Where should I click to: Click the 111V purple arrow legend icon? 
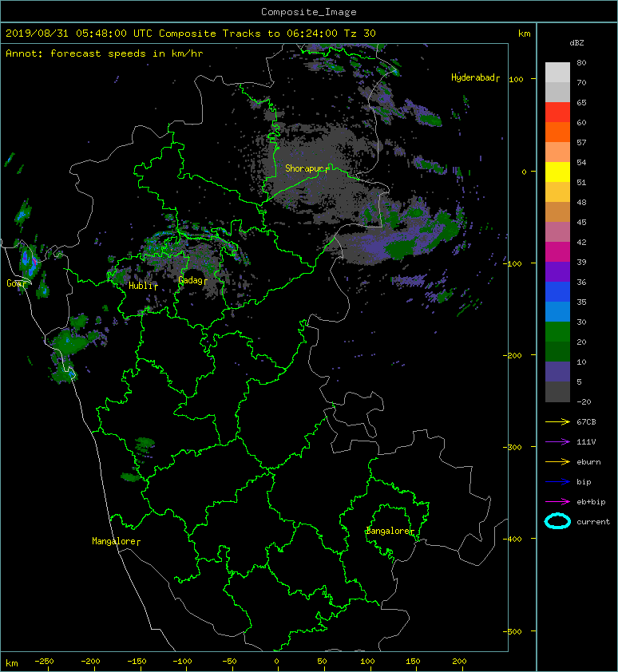[x=557, y=442]
